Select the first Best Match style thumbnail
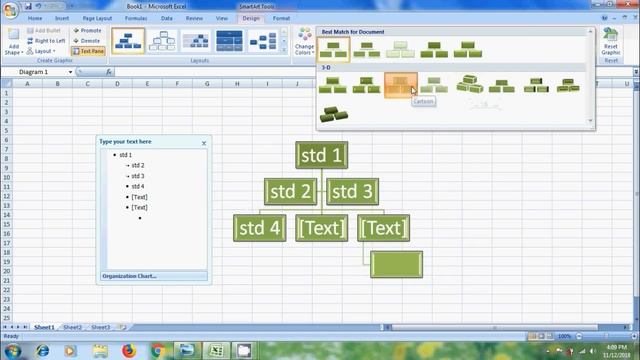640x360 pixels. 333,49
